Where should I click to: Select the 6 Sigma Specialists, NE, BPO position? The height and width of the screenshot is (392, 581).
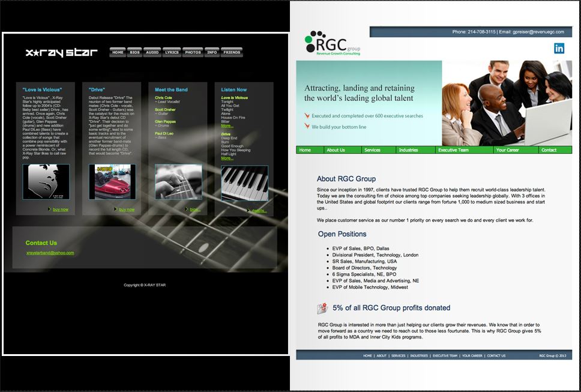[x=364, y=274]
